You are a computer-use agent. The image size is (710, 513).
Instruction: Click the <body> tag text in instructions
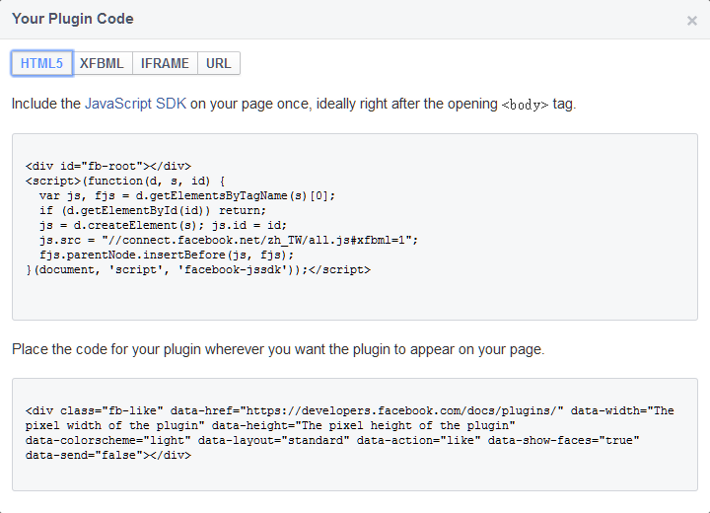point(525,105)
